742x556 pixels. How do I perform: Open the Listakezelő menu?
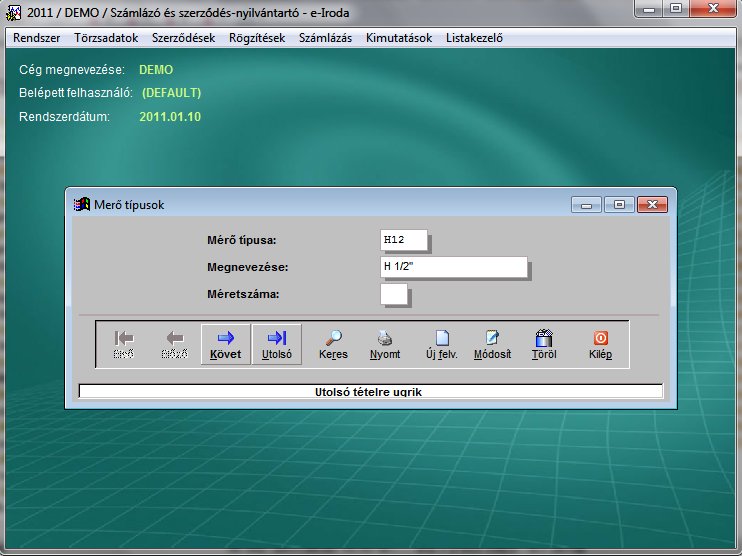(x=474, y=38)
